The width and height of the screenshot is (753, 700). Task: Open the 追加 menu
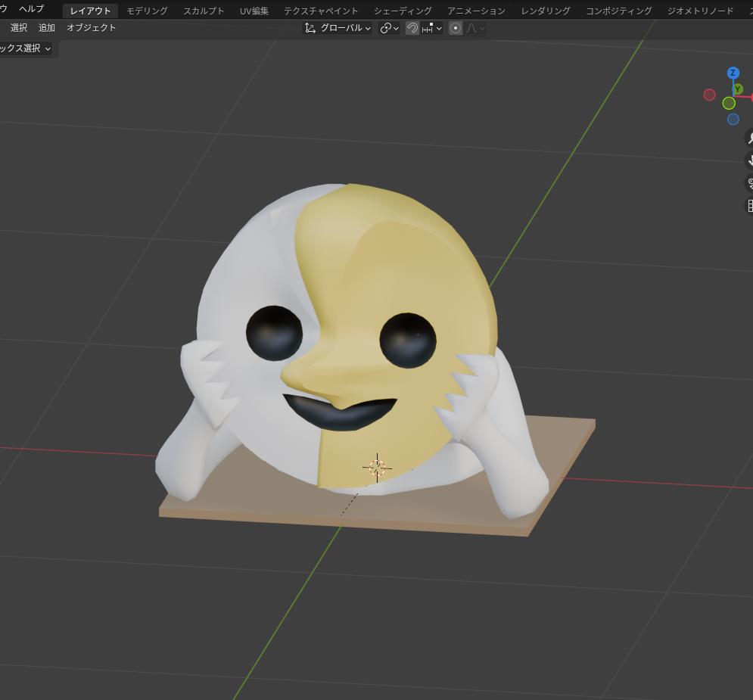tap(47, 28)
